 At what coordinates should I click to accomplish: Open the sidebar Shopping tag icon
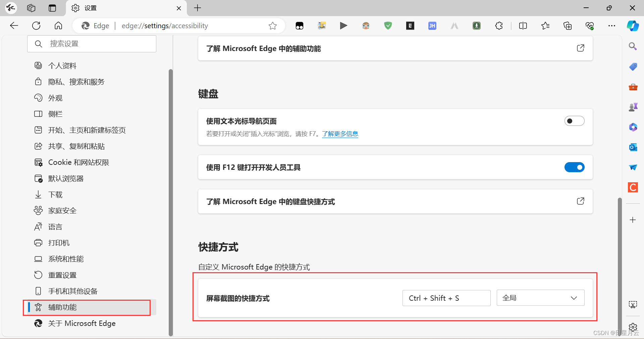[x=633, y=66]
